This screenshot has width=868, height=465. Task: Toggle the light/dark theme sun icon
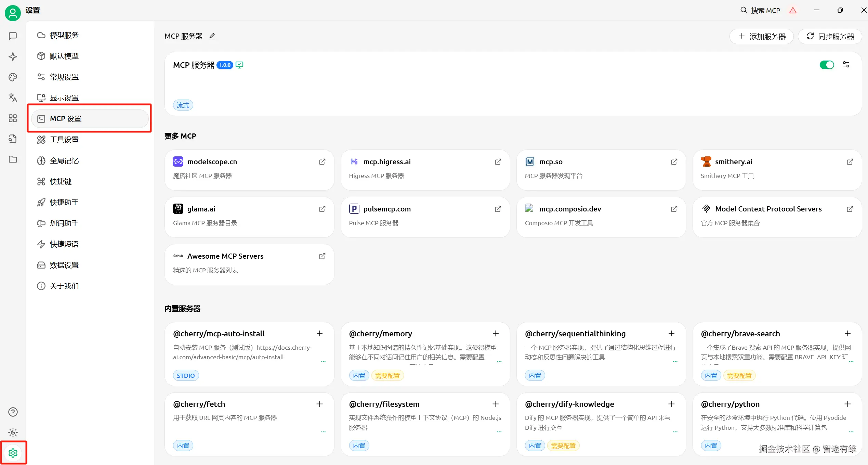pyautogui.click(x=13, y=432)
